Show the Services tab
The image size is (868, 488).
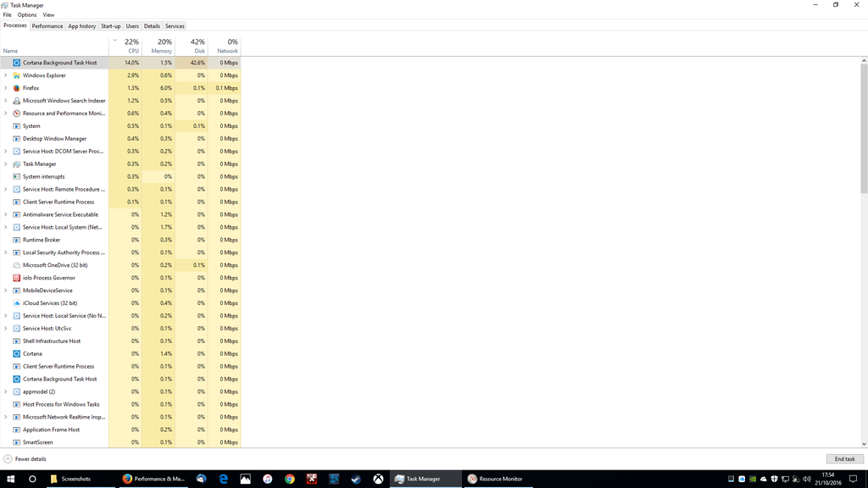[x=175, y=26]
